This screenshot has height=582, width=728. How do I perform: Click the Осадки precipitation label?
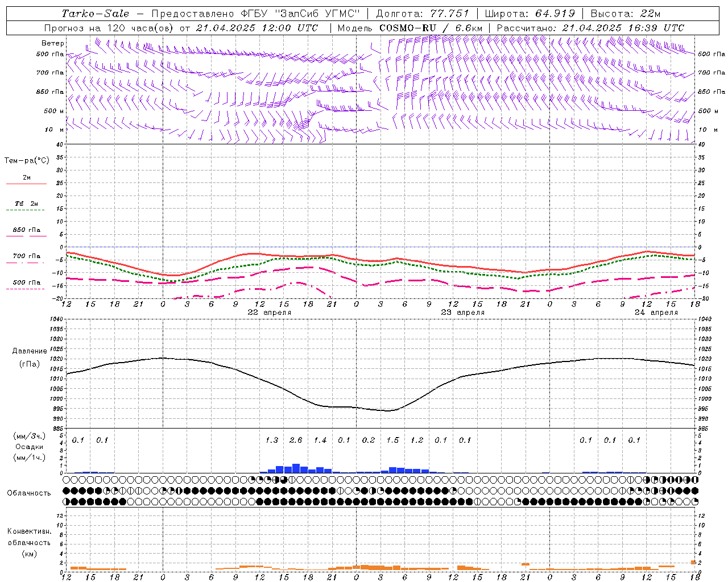pyautogui.click(x=30, y=447)
